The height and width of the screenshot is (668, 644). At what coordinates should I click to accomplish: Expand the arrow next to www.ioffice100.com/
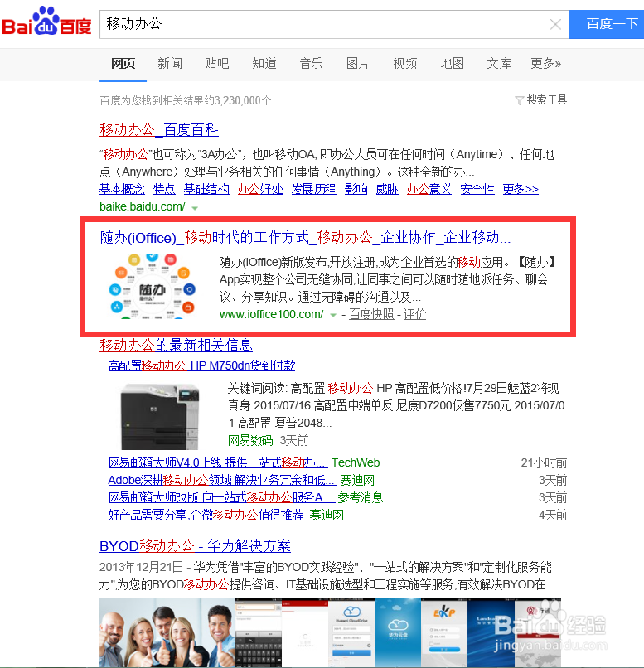coord(333,316)
